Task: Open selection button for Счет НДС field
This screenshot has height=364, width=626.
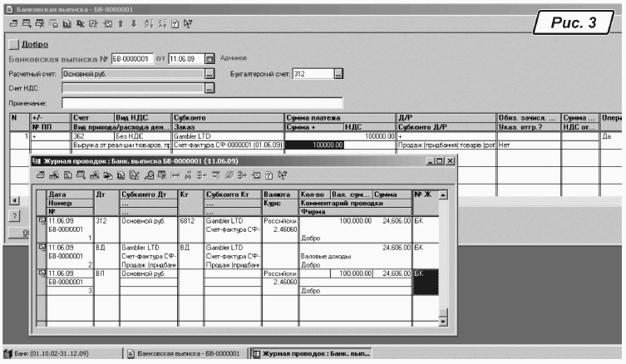Action: [x=209, y=87]
